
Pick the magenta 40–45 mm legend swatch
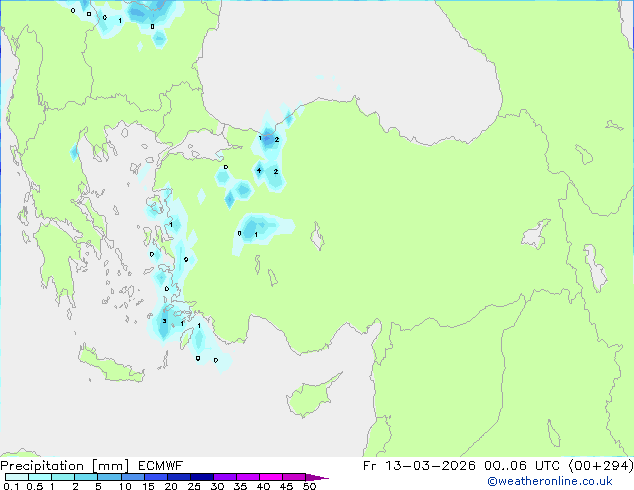[x=271, y=477]
